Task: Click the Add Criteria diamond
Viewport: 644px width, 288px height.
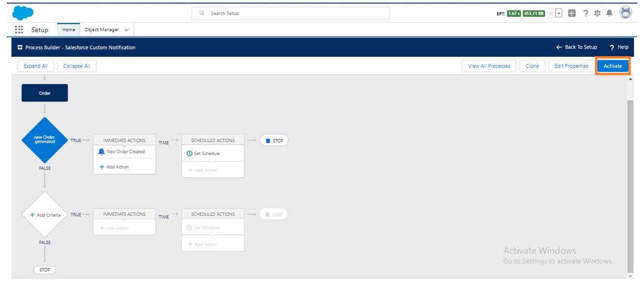Action: coord(45,214)
